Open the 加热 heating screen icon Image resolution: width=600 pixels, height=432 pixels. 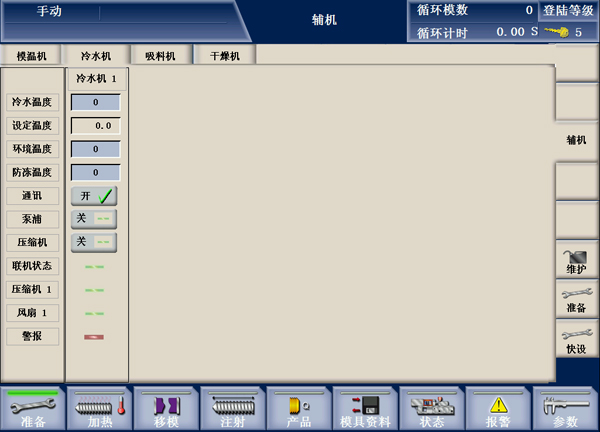tap(99, 408)
